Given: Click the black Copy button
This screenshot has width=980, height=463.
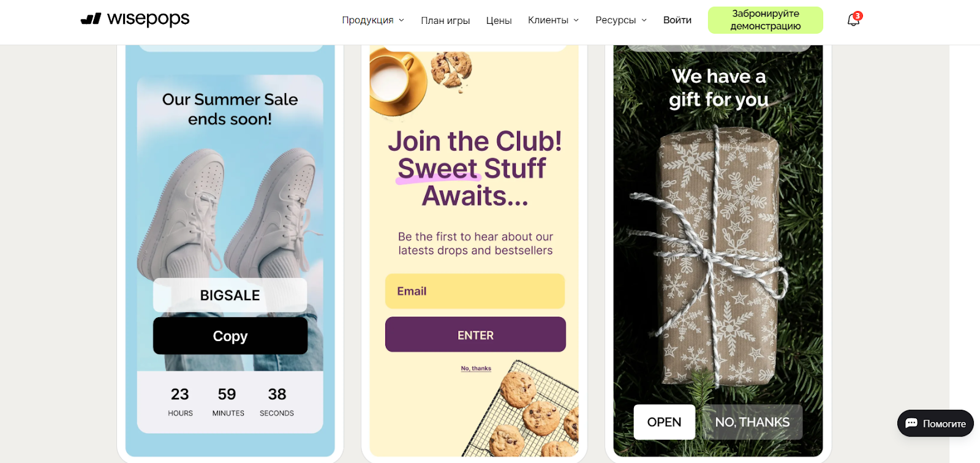Looking at the screenshot, I should [x=230, y=336].
